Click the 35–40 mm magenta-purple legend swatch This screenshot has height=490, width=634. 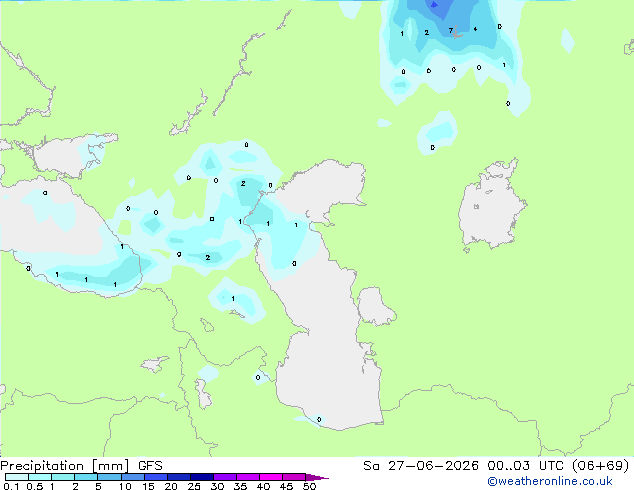tap(248, 477)
